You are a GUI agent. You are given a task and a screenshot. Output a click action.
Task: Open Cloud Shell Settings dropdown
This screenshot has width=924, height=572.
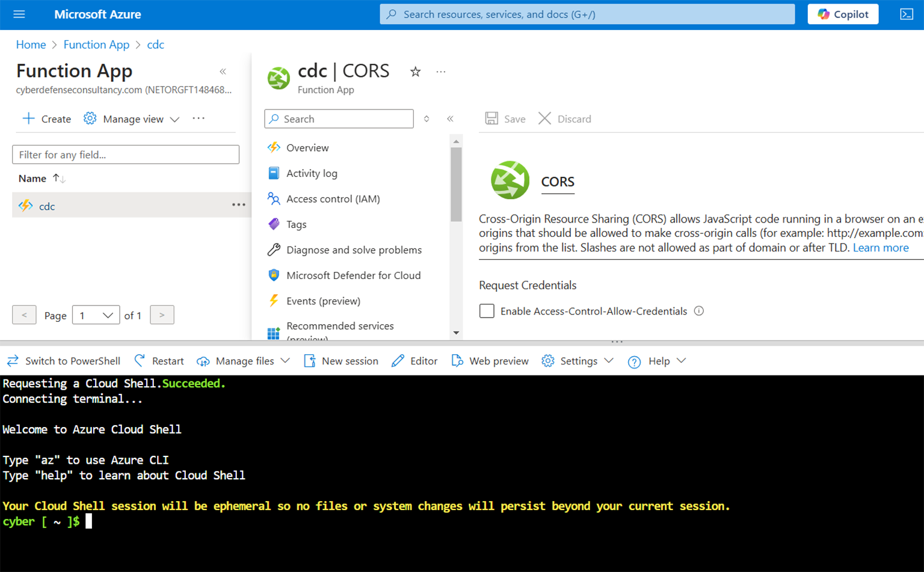click(577, 361)
